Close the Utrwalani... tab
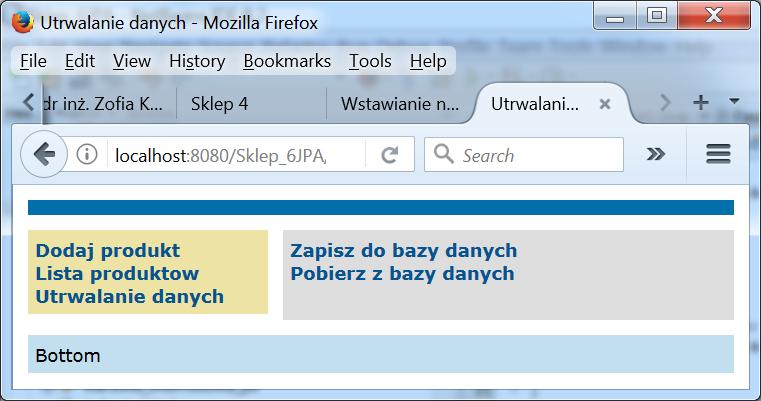This screenshot has height=401, width=761. [605, 103]
